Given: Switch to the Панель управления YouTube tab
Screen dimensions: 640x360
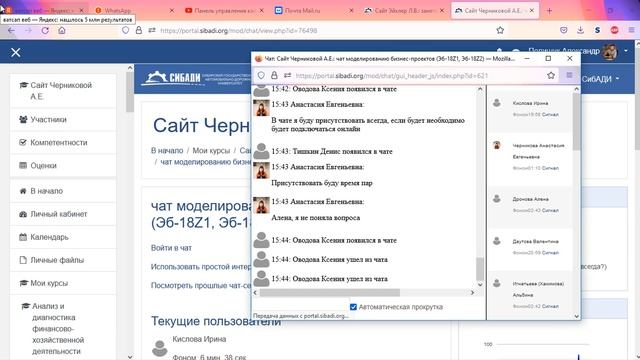Looking at the screenshot, I should pos(224,11).
